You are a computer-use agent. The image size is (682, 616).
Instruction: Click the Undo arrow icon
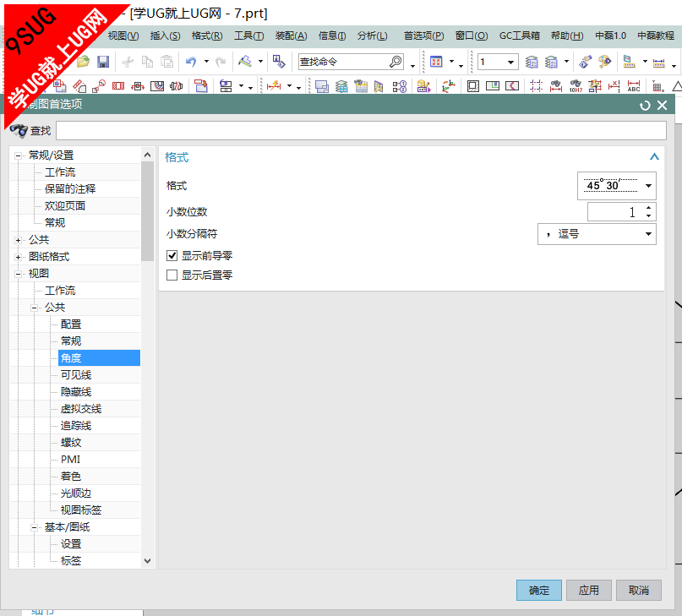point(191,62)
